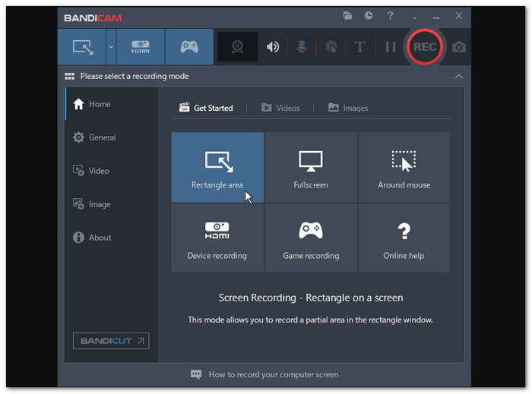532x394 pixels.
Task: Select the Around mouse recording tile
Action: 404,167
